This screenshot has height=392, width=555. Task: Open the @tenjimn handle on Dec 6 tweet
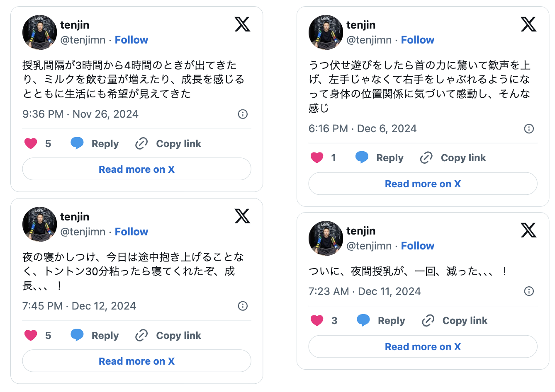tap(369, 40)
